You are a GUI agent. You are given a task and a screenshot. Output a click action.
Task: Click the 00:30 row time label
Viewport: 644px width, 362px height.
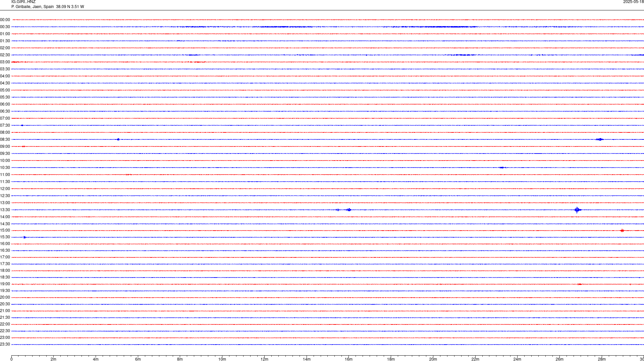pyautogui.click(x=5, y=27)
